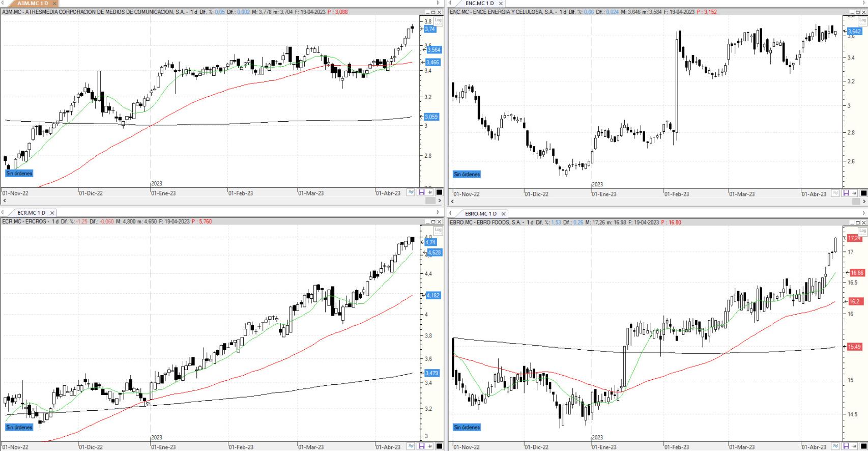Select the EBRO.MC 1 D tab

coord(480,214)
